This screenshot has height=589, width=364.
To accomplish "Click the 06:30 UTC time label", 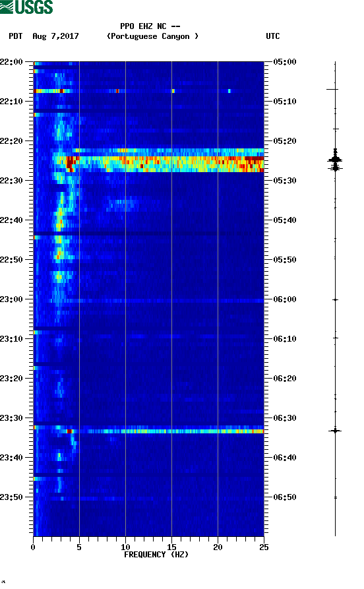I will click(285, 418).
